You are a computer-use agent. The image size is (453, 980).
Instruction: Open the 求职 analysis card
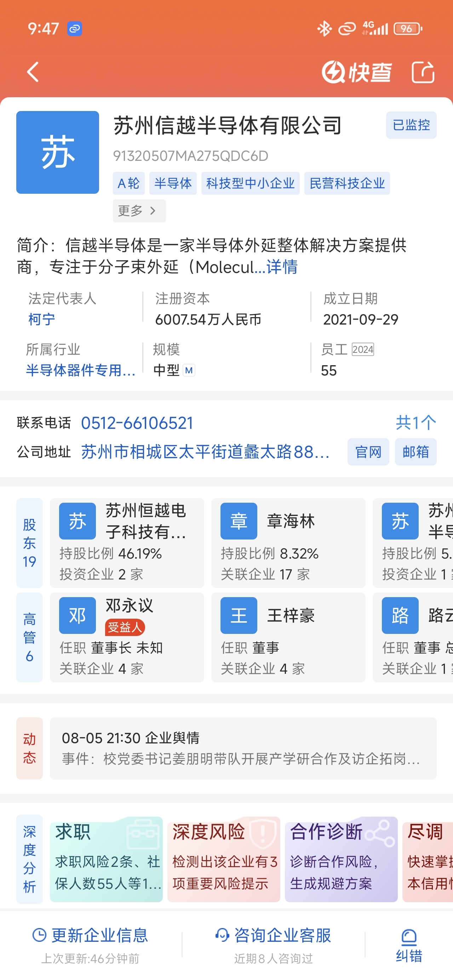click(x=106, y=859)
